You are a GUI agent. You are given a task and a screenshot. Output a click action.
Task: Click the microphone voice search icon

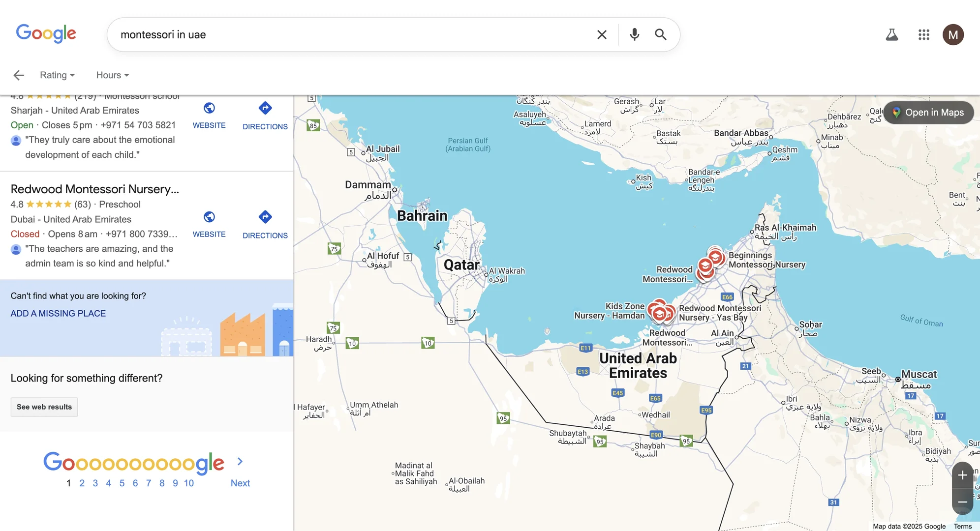point(634,34)
